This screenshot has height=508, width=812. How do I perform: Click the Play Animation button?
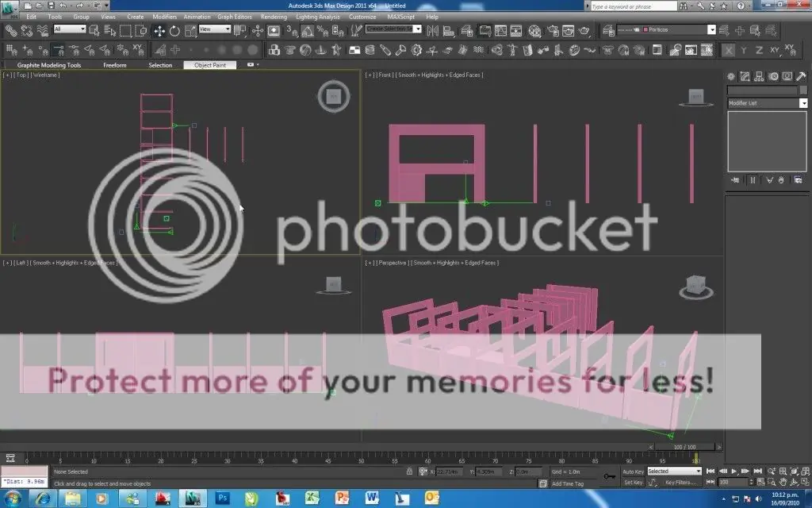[x=733, y=471]
